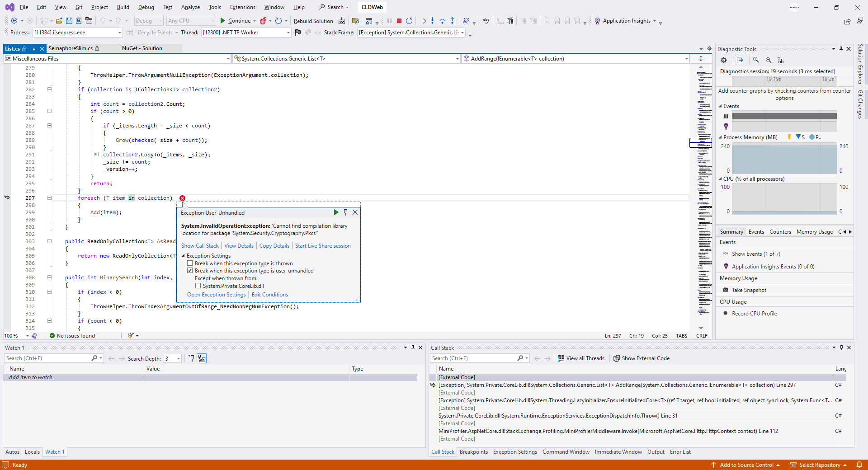The width and height of the screenshot is (868, 470).
Task: Open the Miscellaneous Files project dropdown
Action: pos(228,59)
